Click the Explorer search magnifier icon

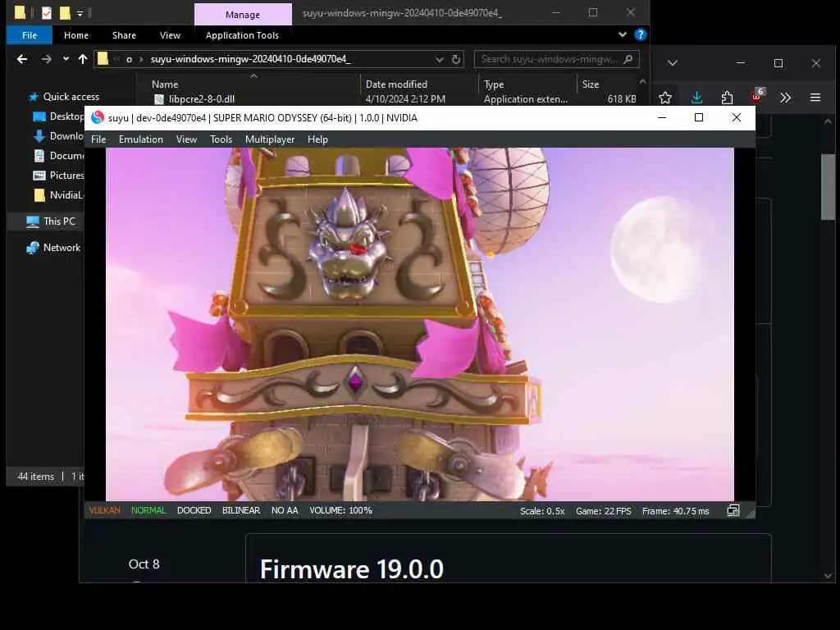(628, 59)
